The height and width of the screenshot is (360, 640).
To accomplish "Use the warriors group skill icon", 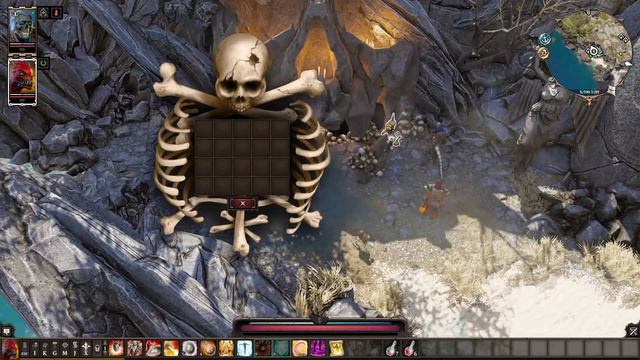I will (x=134, y=349).
